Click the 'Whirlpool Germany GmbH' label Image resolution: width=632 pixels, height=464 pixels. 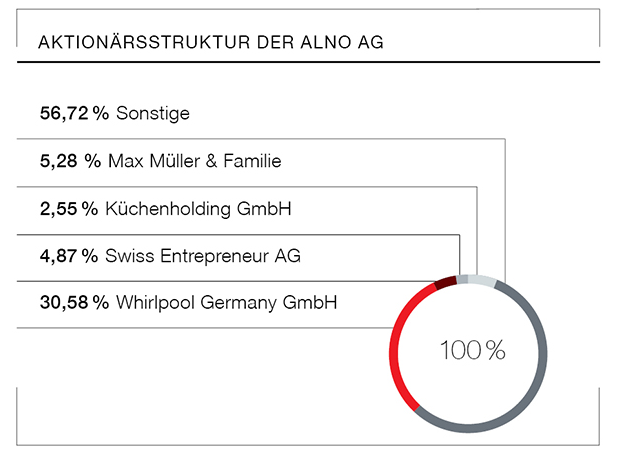226,301
